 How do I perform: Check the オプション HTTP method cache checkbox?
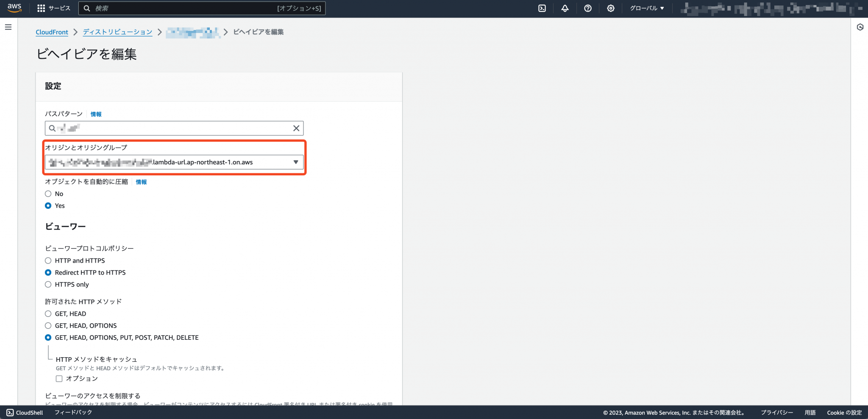pyautogui.click(x=59, y=378)
